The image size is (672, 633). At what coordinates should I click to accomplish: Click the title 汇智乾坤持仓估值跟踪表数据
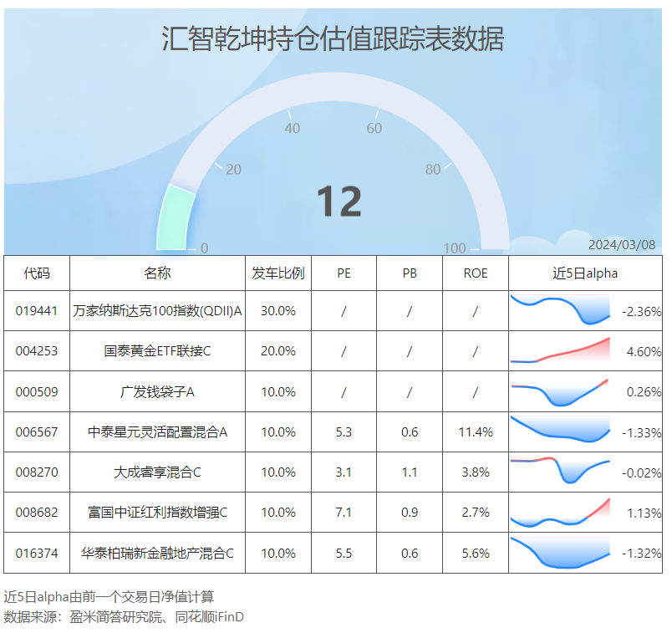333,38
